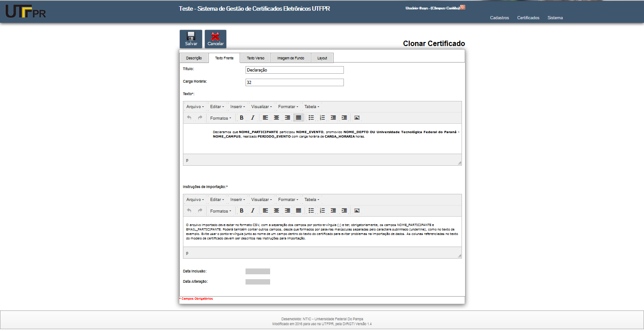Align right in the Instruções de Importação editor
The height and width of the screenshot is (331, 644).
pos(288,210)
